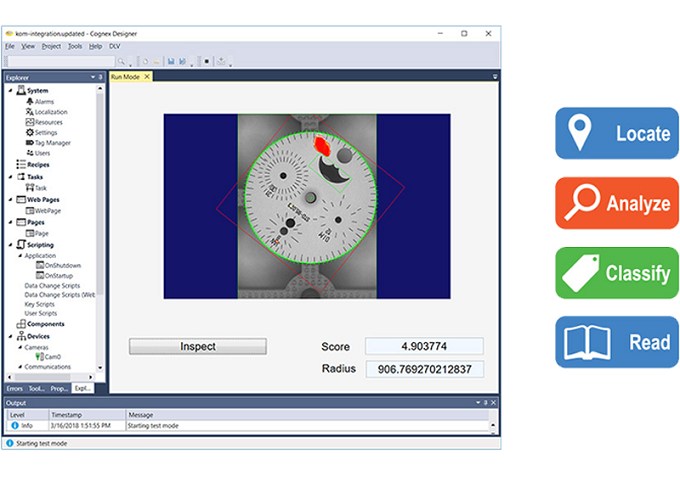Select Cam0 camera device

(x=52, y=356)
